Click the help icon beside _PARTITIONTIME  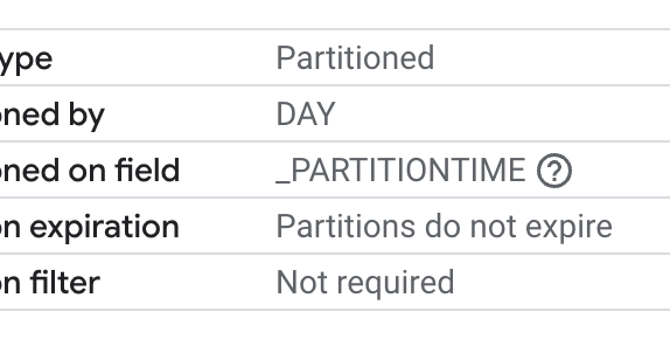[x=554, y=170]
